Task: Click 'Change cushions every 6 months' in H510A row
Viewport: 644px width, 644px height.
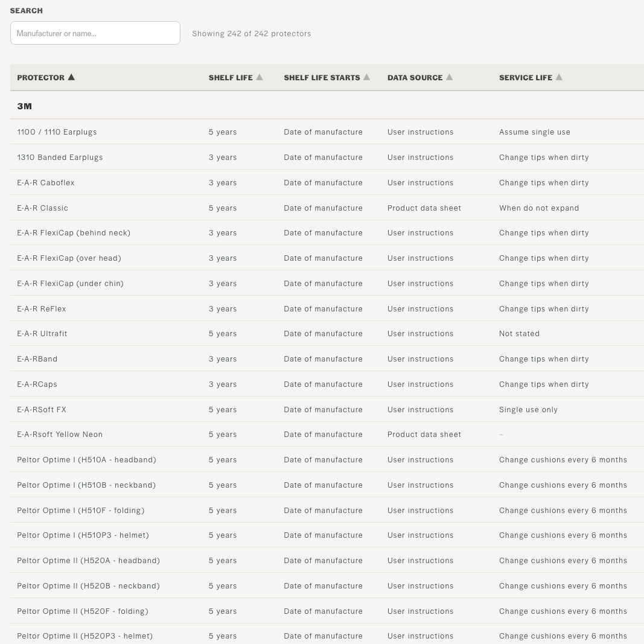Action: point(563,459)
